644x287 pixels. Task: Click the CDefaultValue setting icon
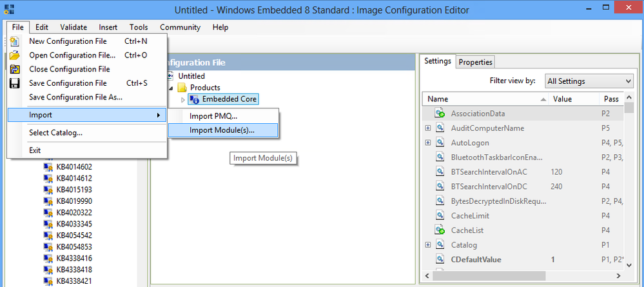(440, 259)
